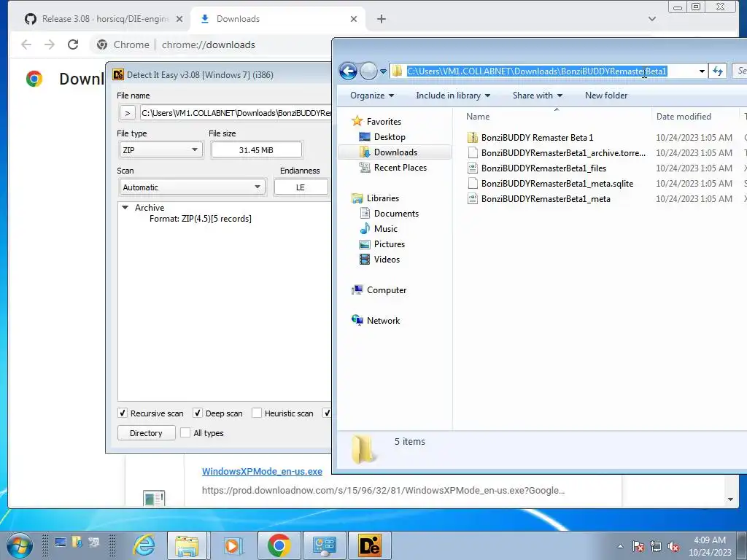
Task: Enable All types checkbox
Action: click(185, 432)
